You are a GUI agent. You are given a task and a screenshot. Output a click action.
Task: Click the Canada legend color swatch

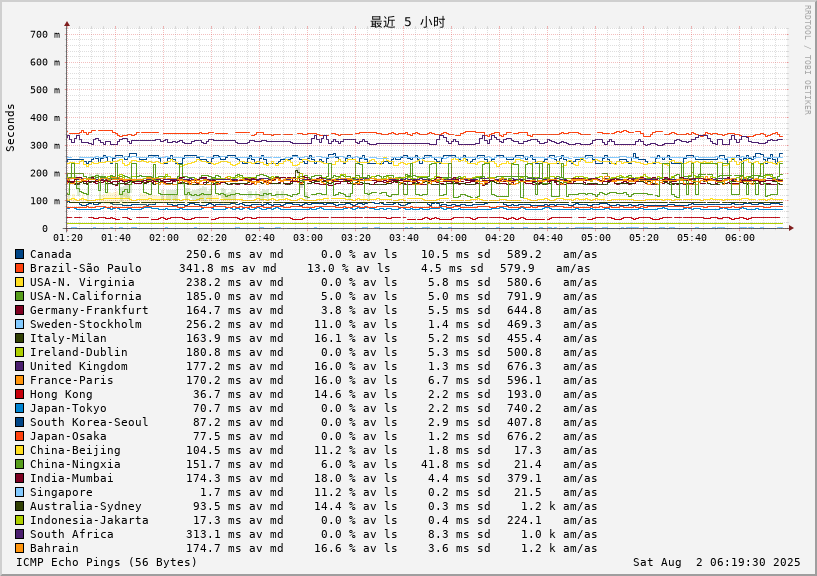coord(20,254)
